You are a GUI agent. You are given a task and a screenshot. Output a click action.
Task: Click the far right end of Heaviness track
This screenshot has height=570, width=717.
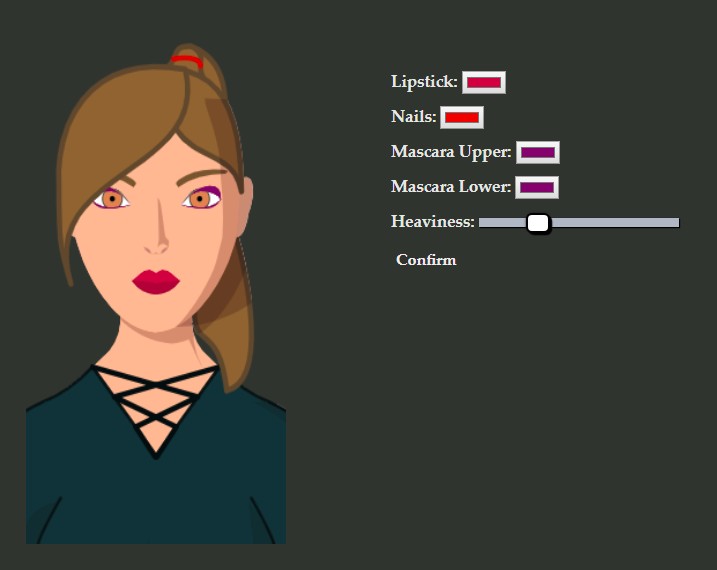tap(676, 223)
